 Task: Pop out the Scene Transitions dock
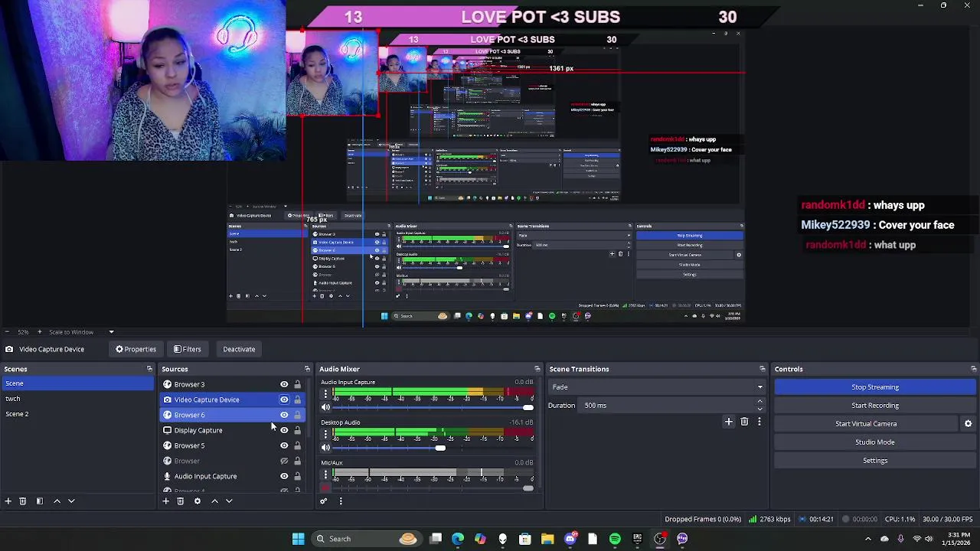coord(762,369)
